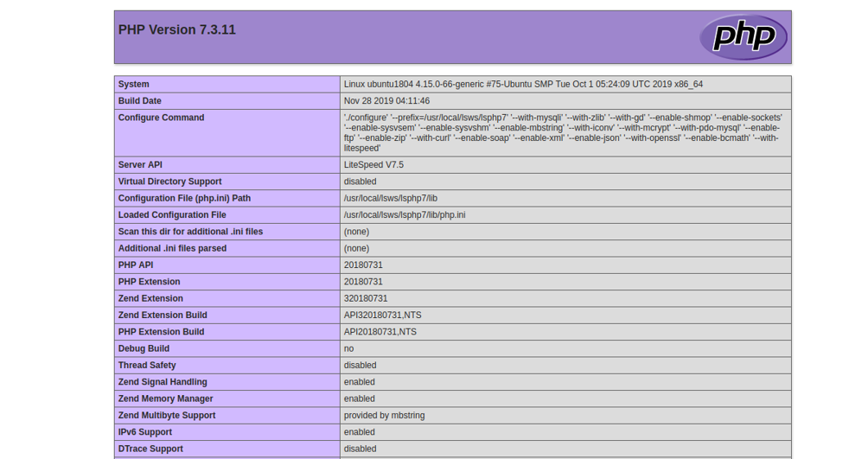Screen dimensions: 868x459
Task: Select the 'PHP Version 7.3.11' heading
Action: [x=177, y=30]
